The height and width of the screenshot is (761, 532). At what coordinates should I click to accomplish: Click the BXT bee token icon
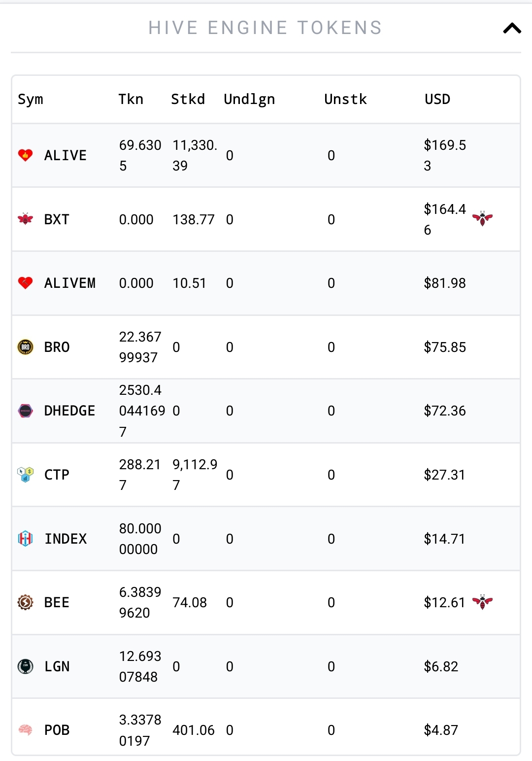tap(25, 219)
